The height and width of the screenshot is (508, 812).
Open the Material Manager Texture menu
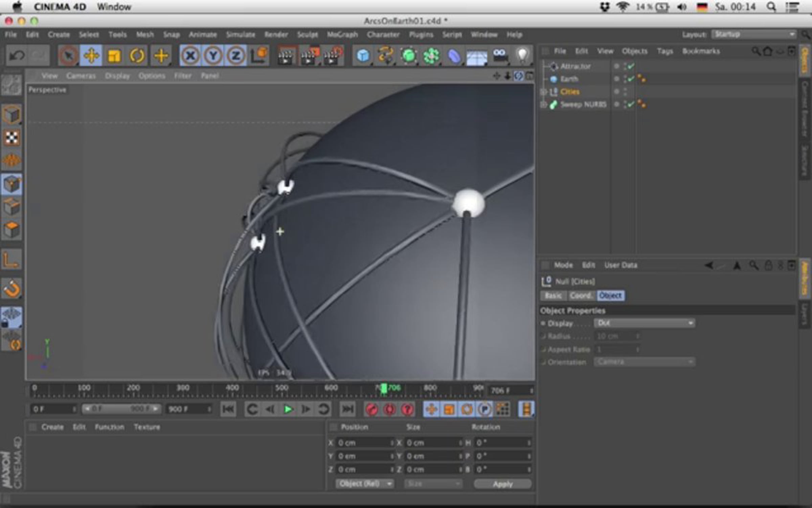click(x=147, y=427)
